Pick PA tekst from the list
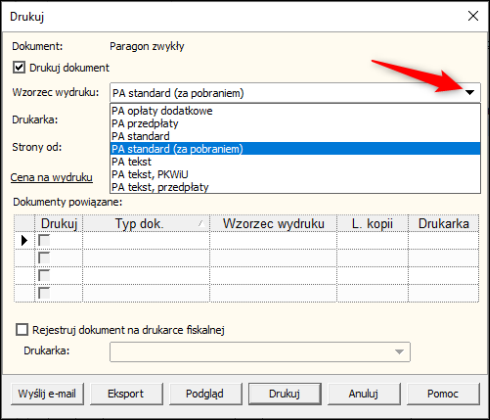490x420 pixels. click(295, 161)
